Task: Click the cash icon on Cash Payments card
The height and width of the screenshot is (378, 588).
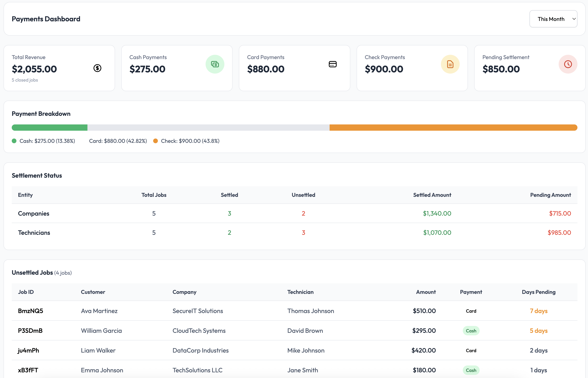Action: tap(215, 64)
